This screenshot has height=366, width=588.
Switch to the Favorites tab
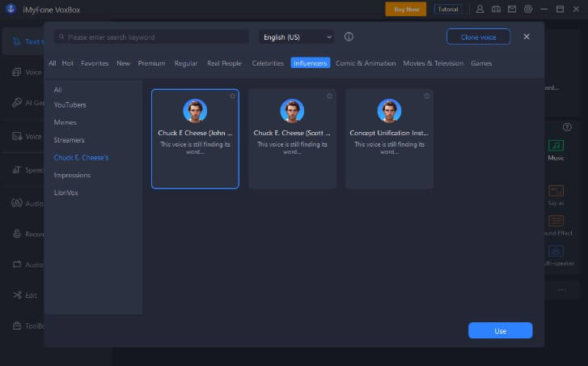[95, 63]
